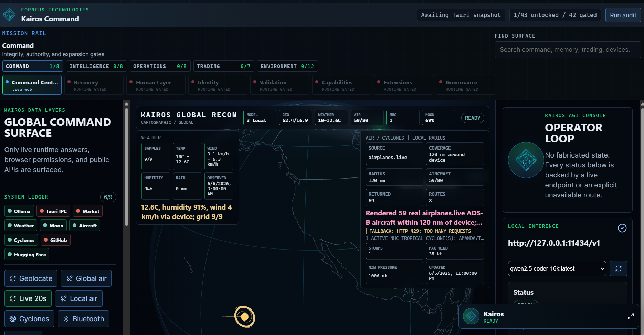Viewport: 644px width, 335px height.
Task: Click the READY status pill in recon header
Action: [x=473, y=118]
